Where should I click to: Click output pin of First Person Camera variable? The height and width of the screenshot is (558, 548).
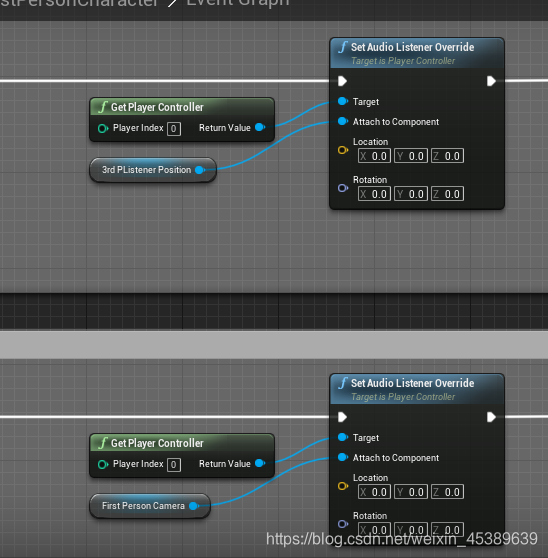[194, 506]
